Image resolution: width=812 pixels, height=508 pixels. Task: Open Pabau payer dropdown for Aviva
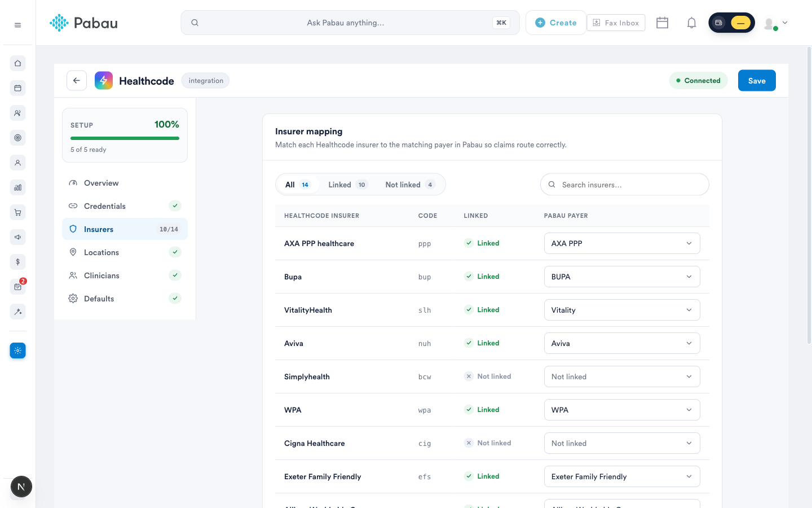[622, 343]
